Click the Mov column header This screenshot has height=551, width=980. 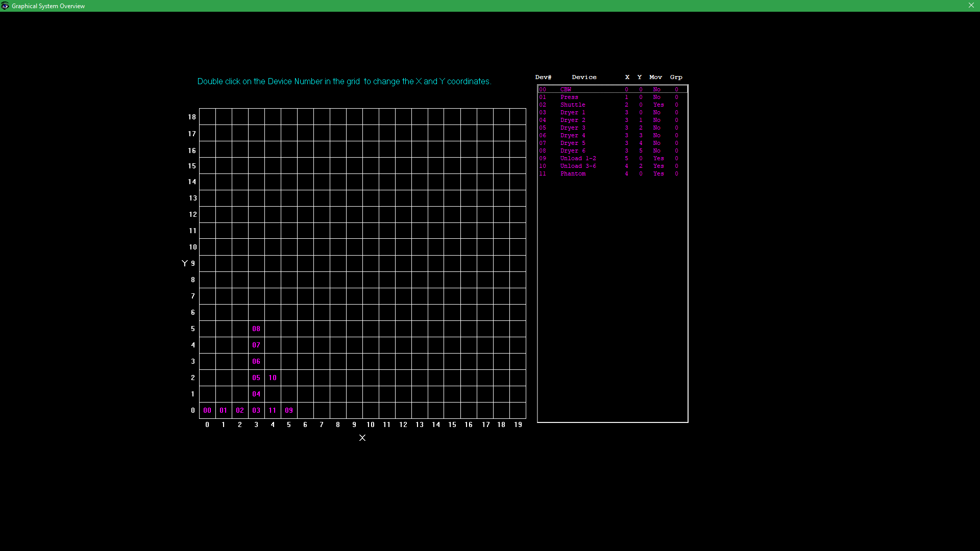click(655, 78)
